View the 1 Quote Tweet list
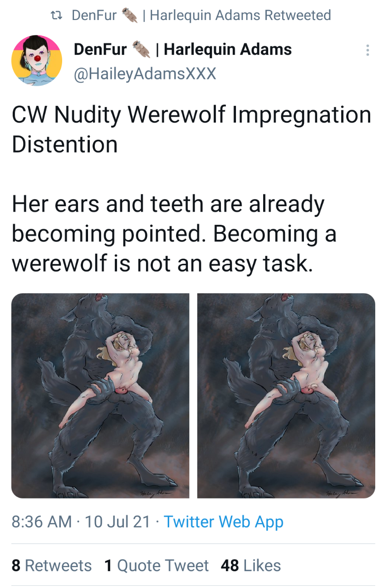This screenshot has height=588, width=387. coord(157,566)
